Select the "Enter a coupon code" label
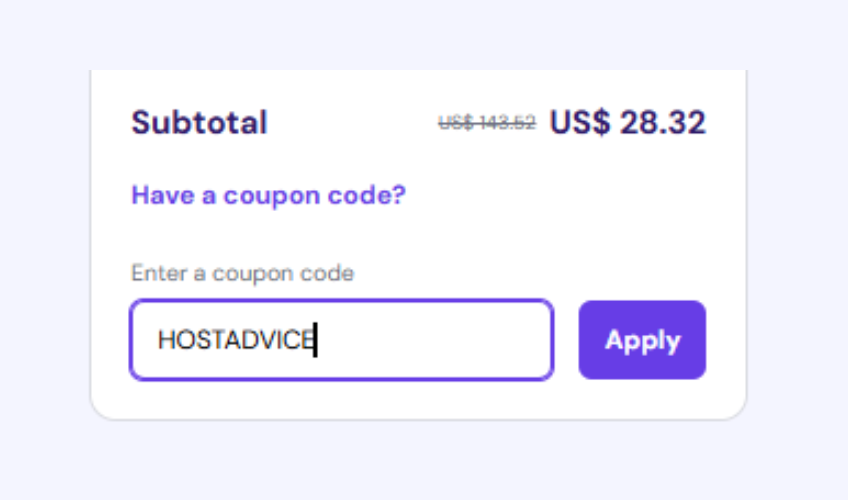Screen dimensions: 848x500 (x=242, y=273)
